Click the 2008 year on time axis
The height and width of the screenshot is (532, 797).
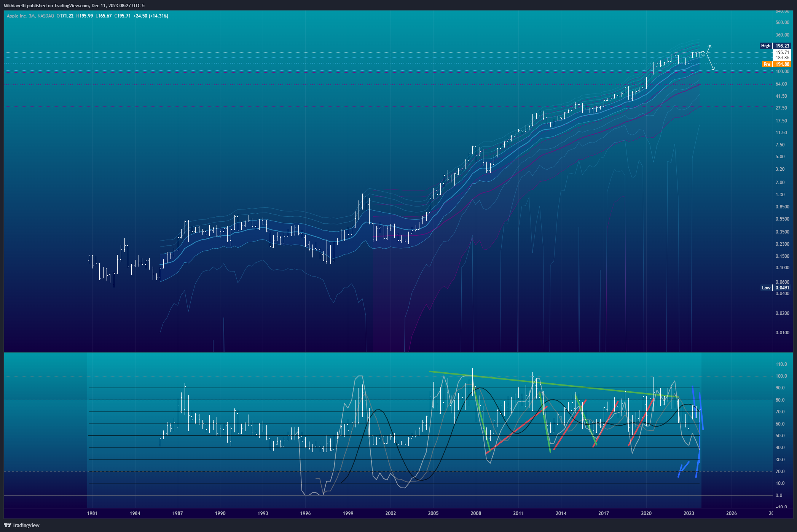(x=476, y=513)
